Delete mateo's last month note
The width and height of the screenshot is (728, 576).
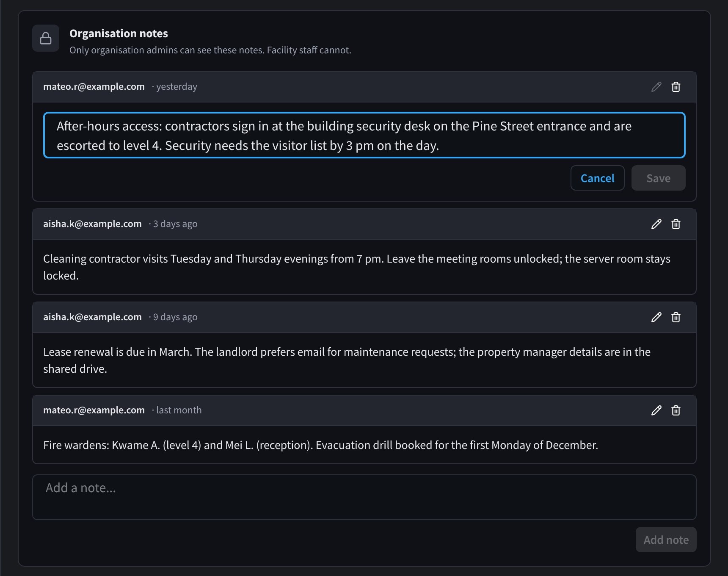pos(676,410)
